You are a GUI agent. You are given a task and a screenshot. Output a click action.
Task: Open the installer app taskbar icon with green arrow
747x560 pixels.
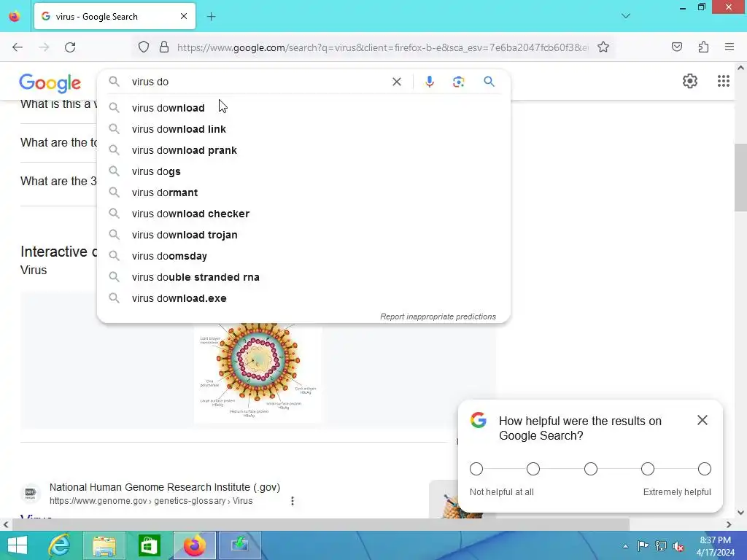click(239, 545)
